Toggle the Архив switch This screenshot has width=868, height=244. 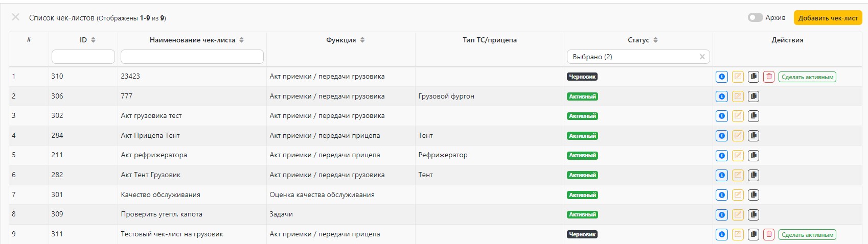tap(755, 18)
